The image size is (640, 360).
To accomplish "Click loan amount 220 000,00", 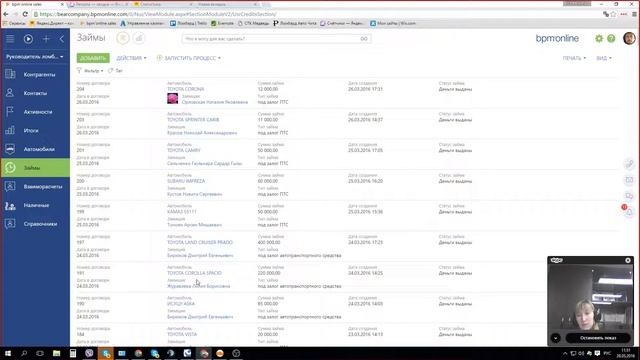I will [269, 273].
